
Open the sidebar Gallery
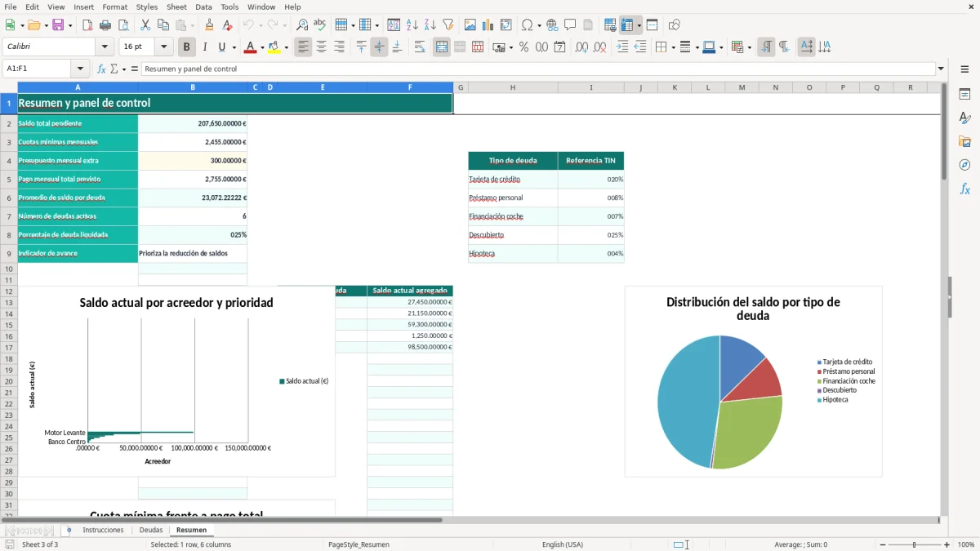[964, 141]
